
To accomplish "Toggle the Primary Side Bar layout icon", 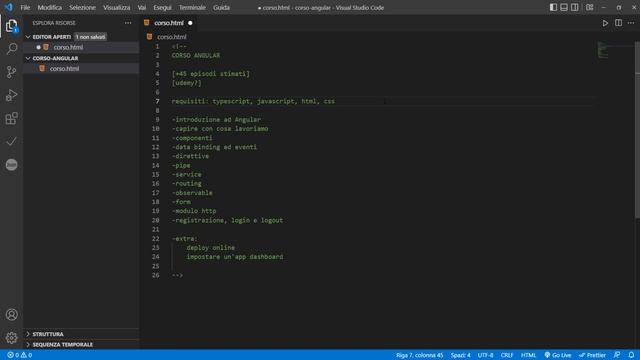I will (x=553, y=7).
